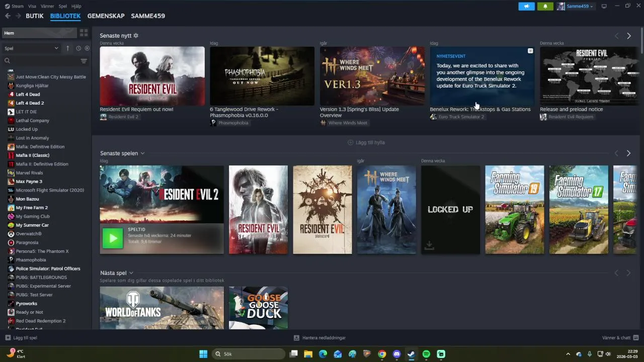Viewport: 644px width, 362px height.
Task: Click the download icon on Locked Up
Action: coord(429,245)
